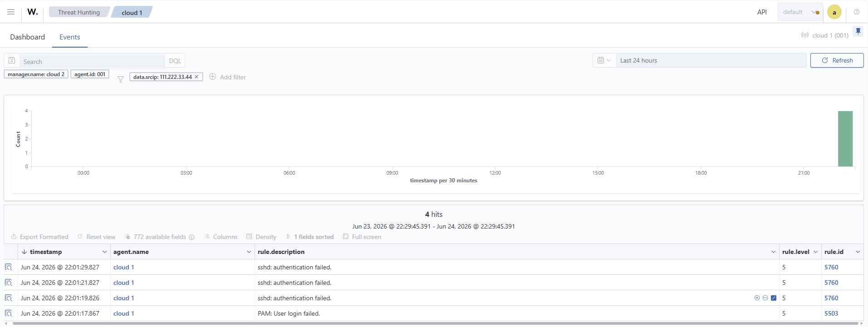
Task: Open rule 5760 link in first row
Action: (831, 267)
